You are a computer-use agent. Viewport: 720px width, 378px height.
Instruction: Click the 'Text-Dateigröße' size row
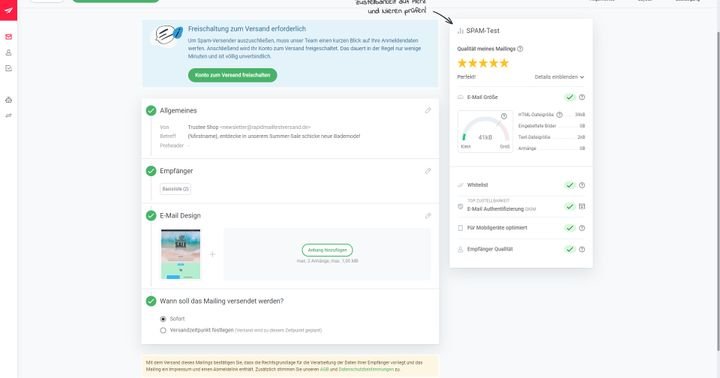tap(551, 137)
